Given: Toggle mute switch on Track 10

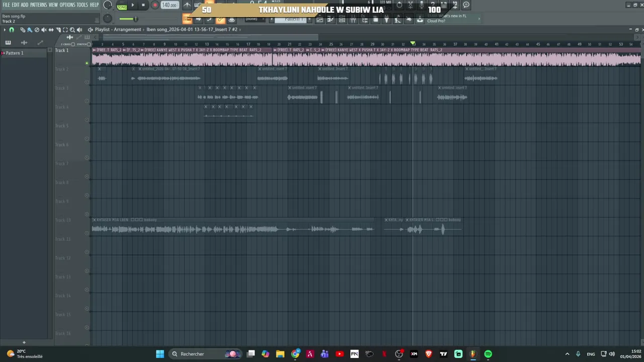Looking at the screenshot, I should (87, 233).
